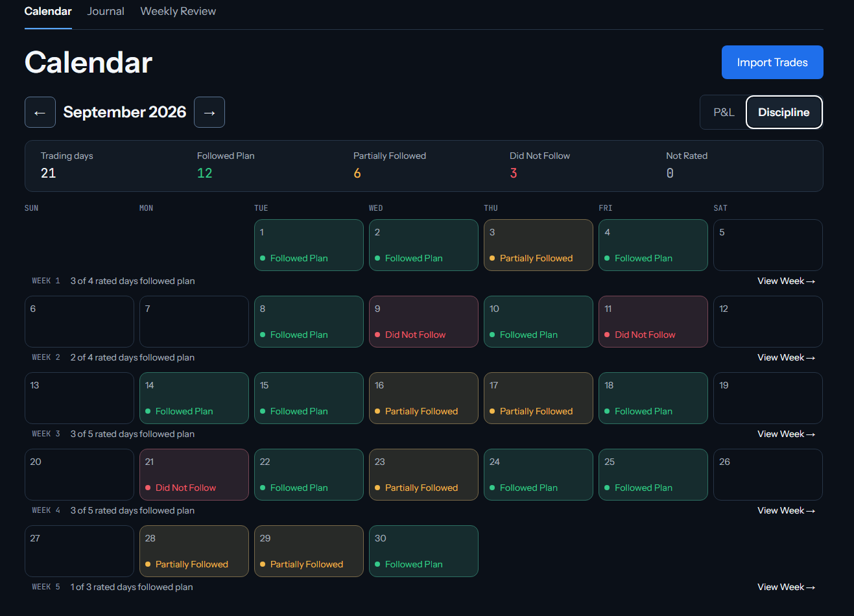This screenshot has height=616, width=854.
Task: Open September 23 Partially Followed day
Action: [x=423, y=475]
